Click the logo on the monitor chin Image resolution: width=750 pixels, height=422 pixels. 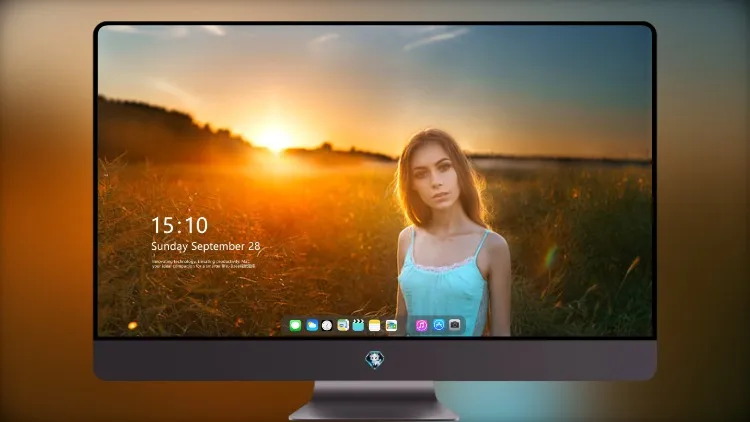375,360
